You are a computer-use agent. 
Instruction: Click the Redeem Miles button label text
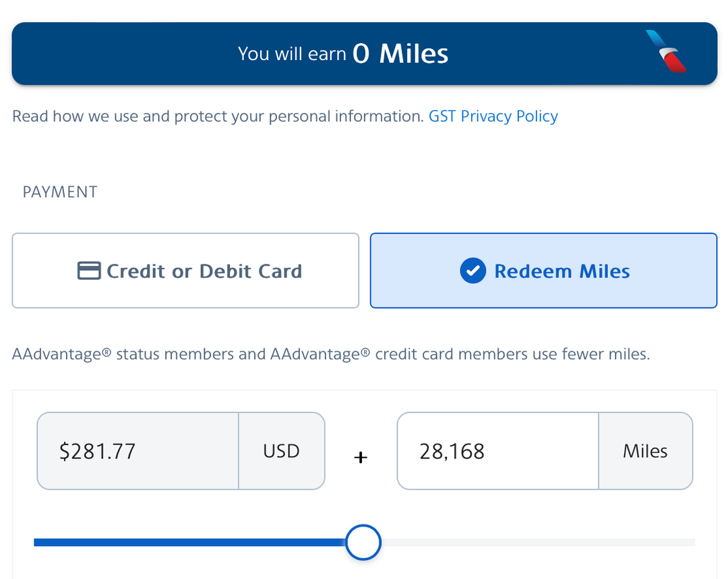pyautogui.click(x=562, y=270)
